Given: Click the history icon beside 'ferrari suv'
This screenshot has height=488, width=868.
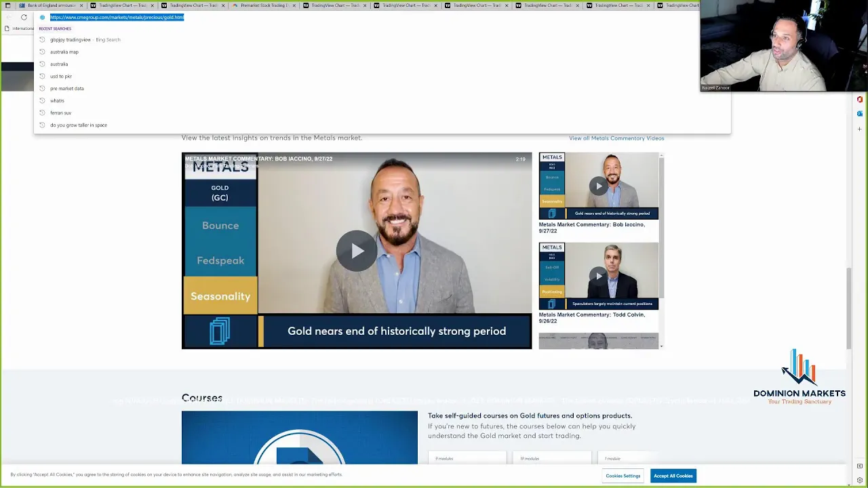Looking at the screenshot, I should 42,113.
